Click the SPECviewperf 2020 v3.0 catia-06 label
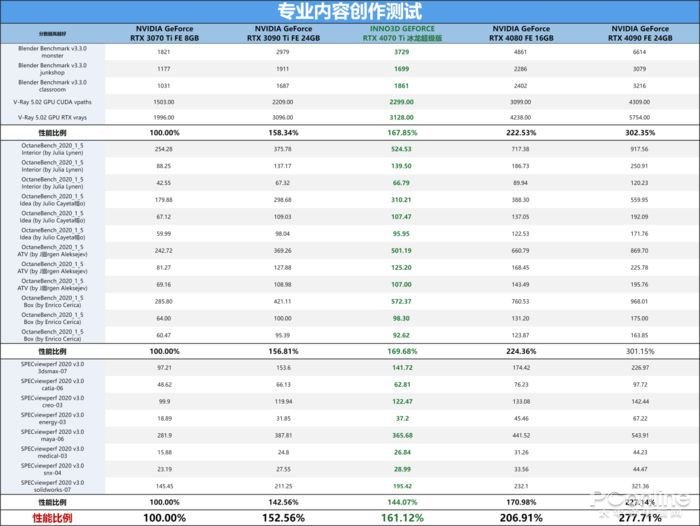The width and height of the screenshot is (700, 526). 52,385
